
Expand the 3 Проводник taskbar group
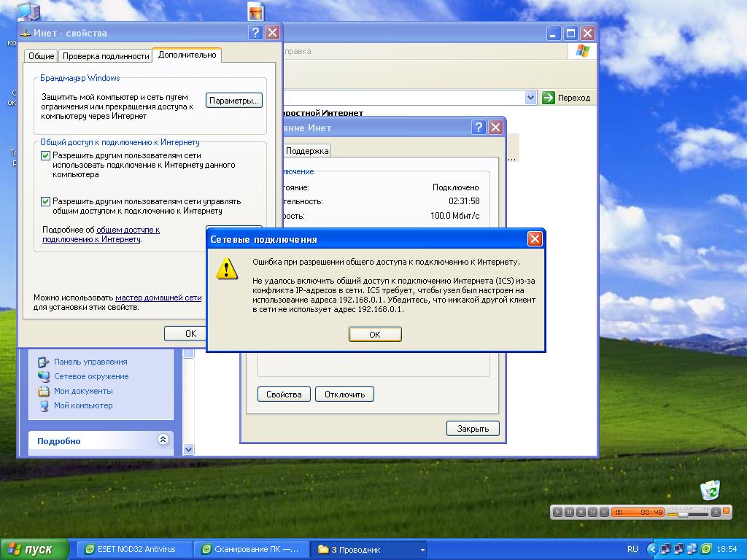[370, 550]
